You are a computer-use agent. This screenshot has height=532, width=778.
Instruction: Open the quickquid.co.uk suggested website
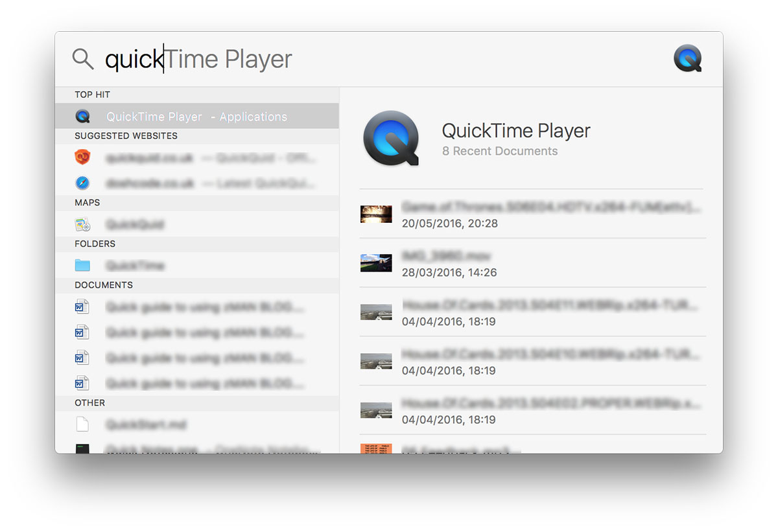(x=197, y=157)
